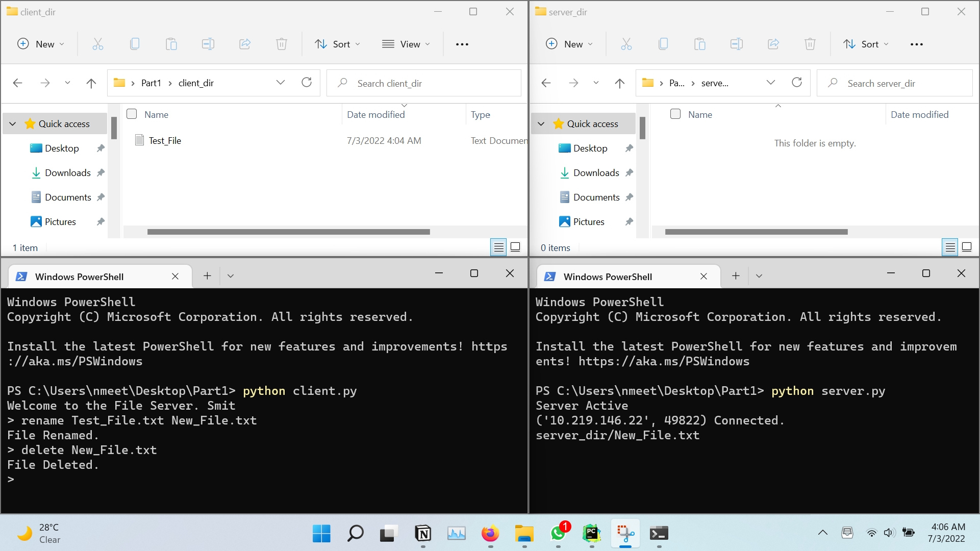This screenshot has width=980, height=551.
Task: Open the Sort dropdown in client_dir
Action: (x=337, y=44)
